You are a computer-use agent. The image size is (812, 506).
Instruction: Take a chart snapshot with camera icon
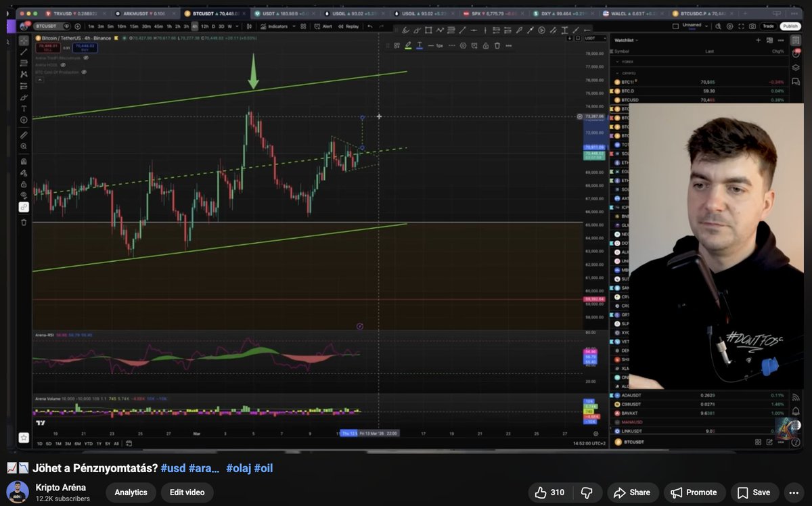[x=752, y=26]
